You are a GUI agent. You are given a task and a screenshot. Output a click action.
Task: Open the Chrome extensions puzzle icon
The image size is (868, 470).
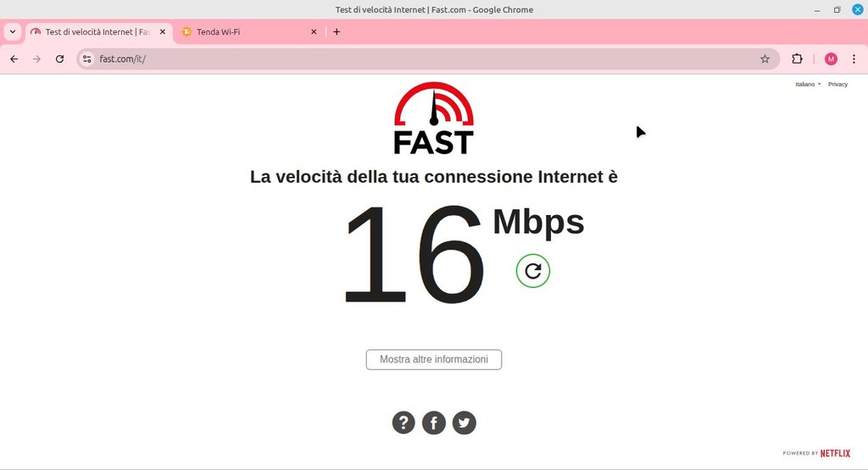797,58
